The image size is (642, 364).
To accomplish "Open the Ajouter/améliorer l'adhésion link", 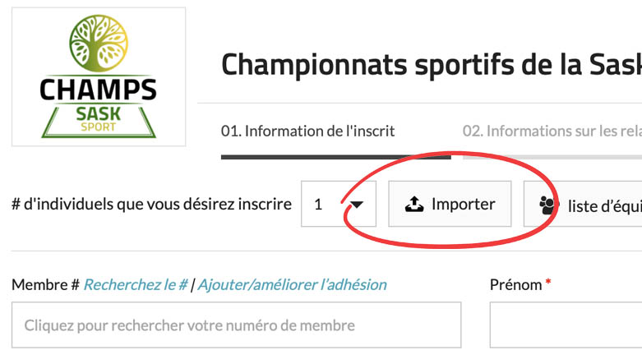I will tap(292, 284).
